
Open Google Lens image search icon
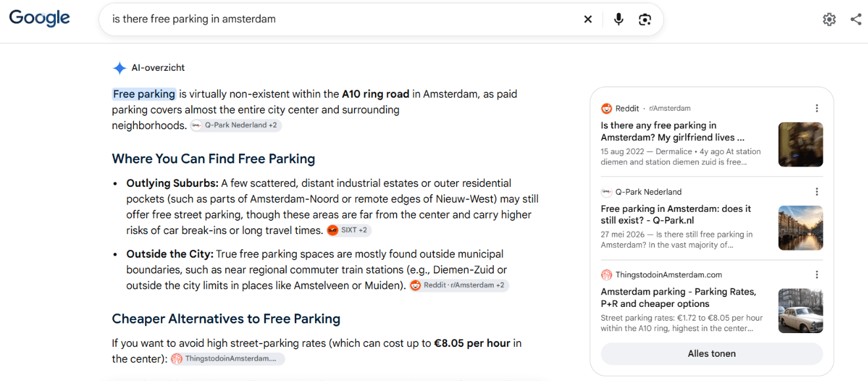pyautogui.click(x=645, y=20)
